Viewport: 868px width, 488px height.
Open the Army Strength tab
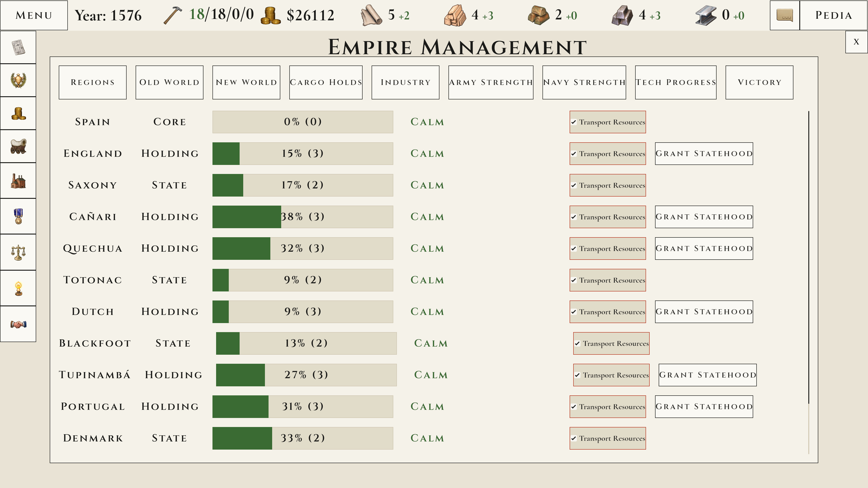click(491, 82)
